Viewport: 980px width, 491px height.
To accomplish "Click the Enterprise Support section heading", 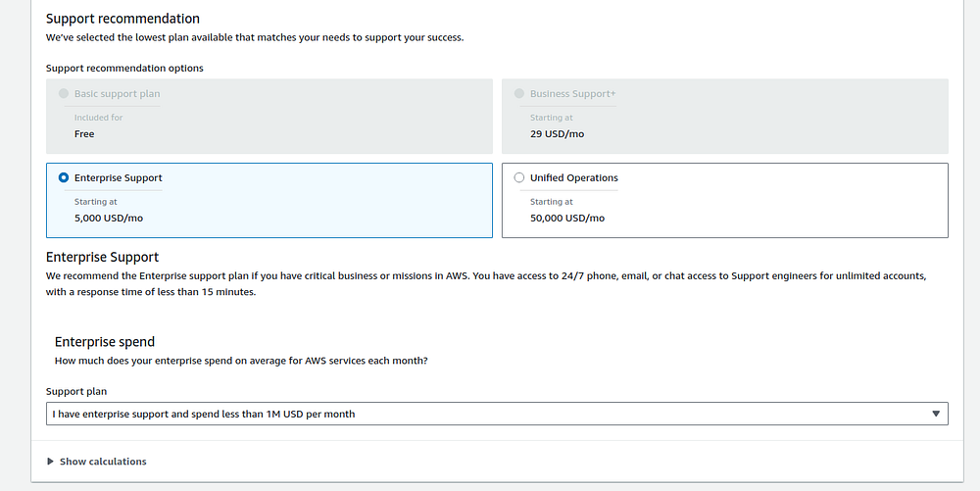I will [103, 258].
